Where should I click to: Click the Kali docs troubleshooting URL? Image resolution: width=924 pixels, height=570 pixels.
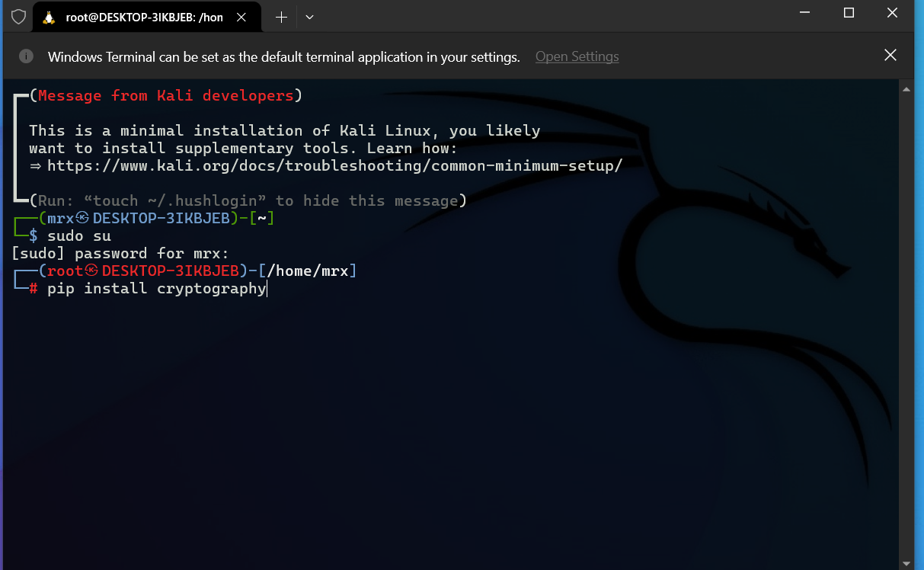click(334, 165)
